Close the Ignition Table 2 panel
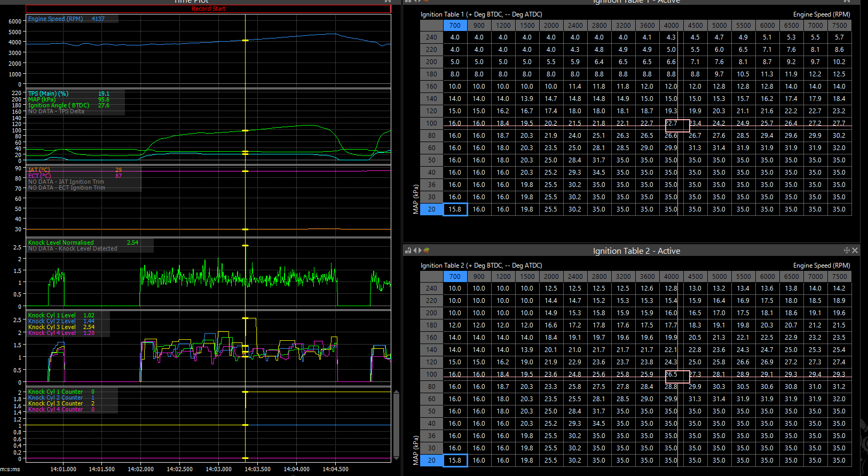This screenshot has width=868, height=476. click(855, 251)
